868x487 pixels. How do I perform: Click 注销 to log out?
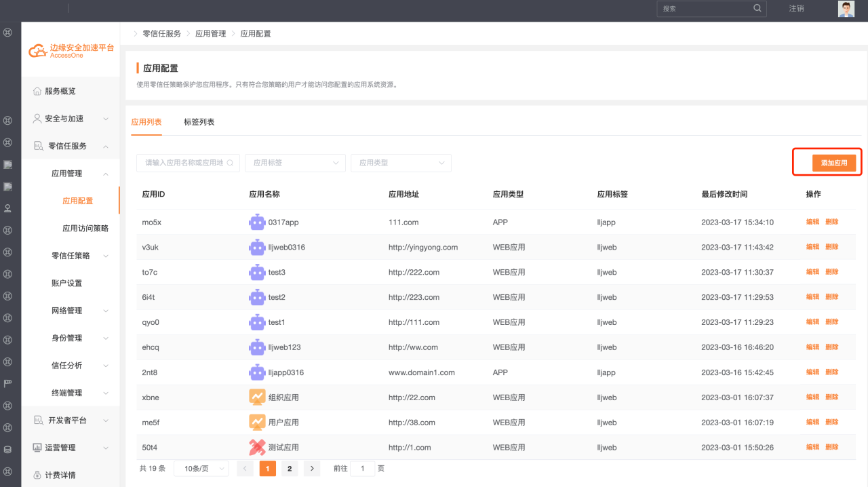[x=796, y=9]
